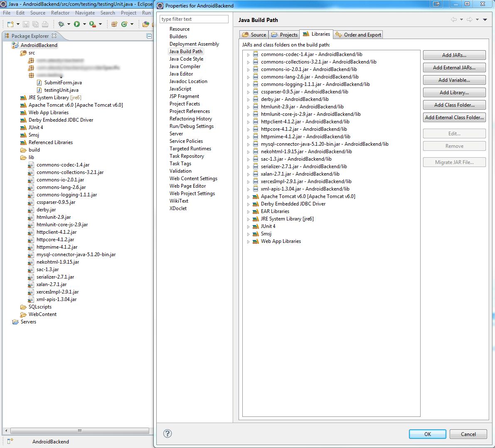Click the New Java Package toolbar icon
495x448 pixels.
tap(114, 24)
